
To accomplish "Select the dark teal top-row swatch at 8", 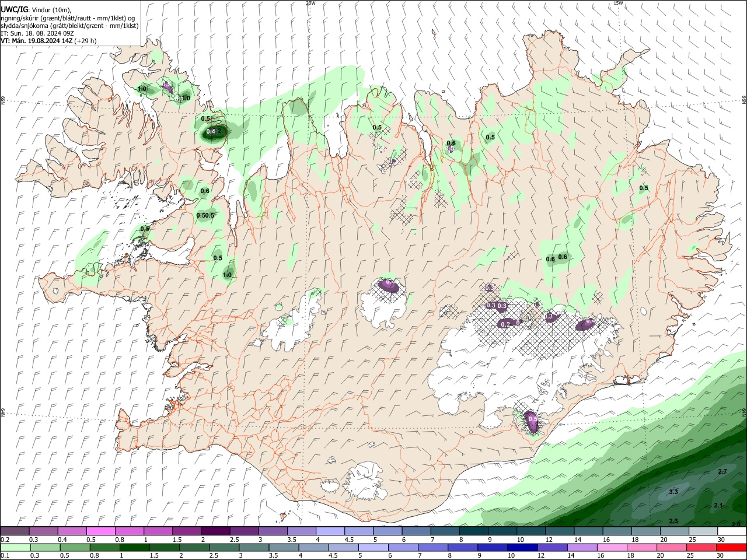I will (x=474, y=531).
